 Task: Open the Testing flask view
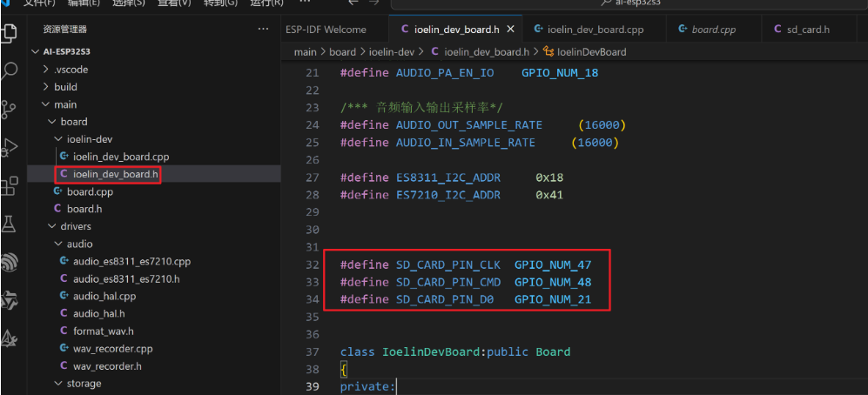click(x=10, y=223)
